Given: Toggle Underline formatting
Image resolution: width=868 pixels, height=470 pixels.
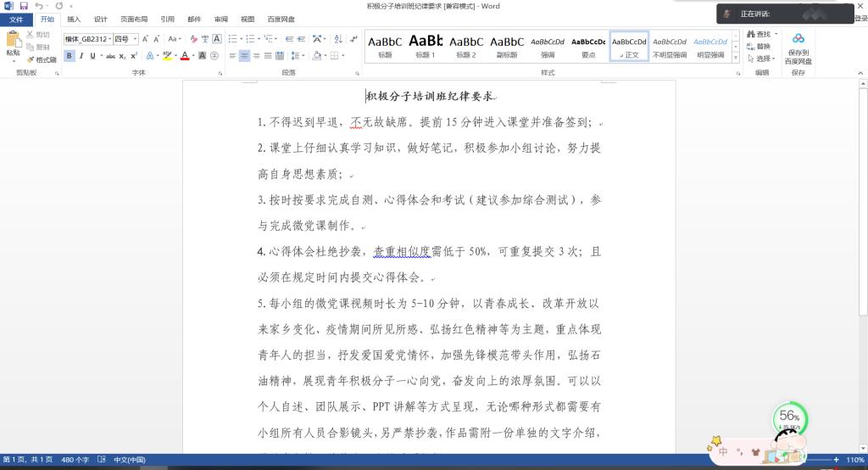Looking at the screenshot, I should (92, 55).
